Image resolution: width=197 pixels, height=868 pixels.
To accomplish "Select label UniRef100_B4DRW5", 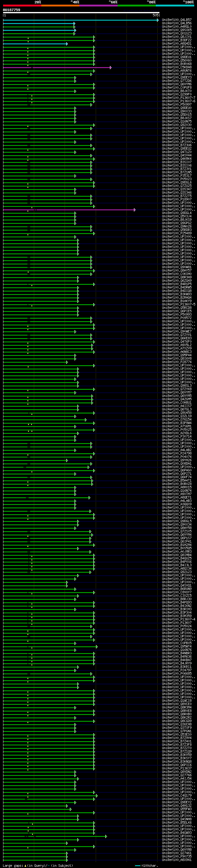I will (x=177, y=287).
